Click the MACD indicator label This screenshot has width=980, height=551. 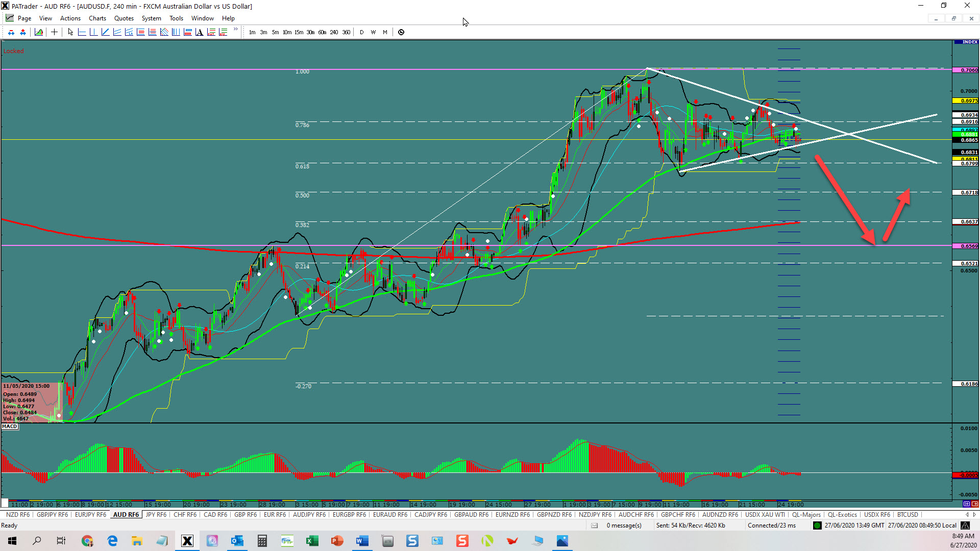10,427
